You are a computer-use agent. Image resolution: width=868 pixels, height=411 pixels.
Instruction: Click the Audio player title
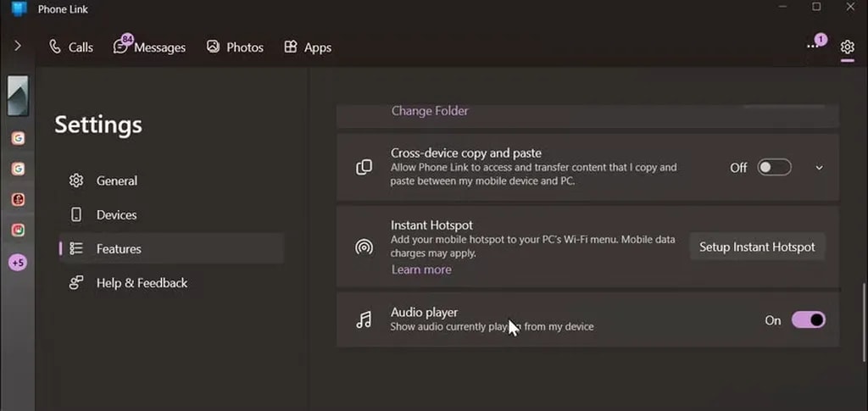click(x=424, y=312)
